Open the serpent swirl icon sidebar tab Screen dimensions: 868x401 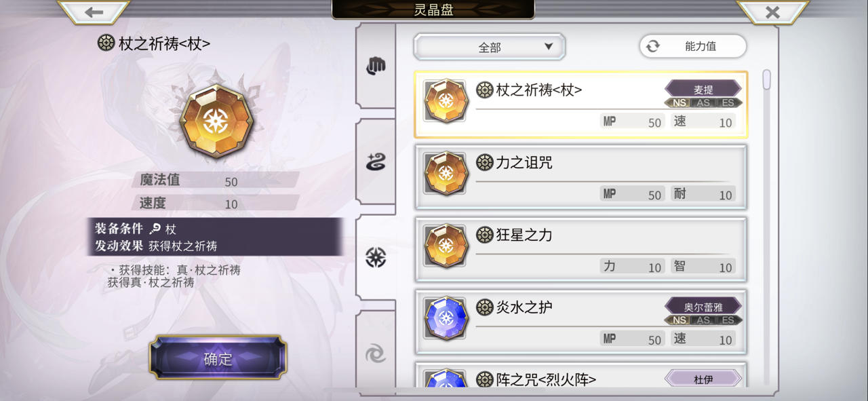(376, 161)
